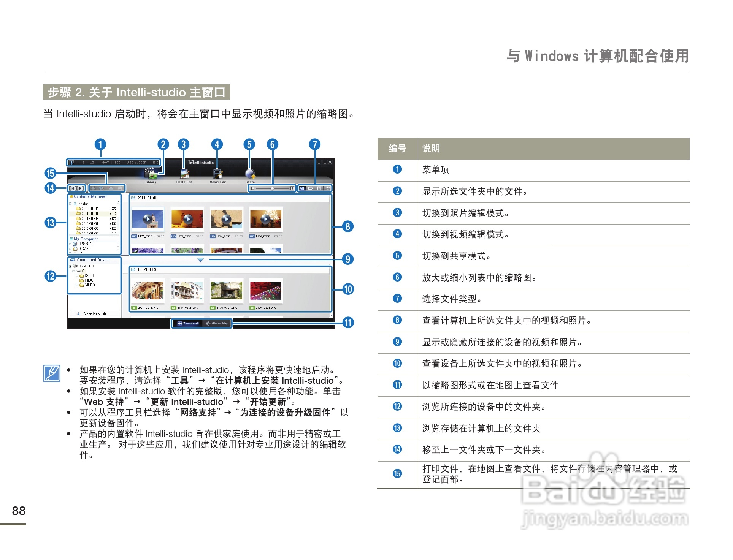Expand the VIDEO folder node

pos(77,285)
